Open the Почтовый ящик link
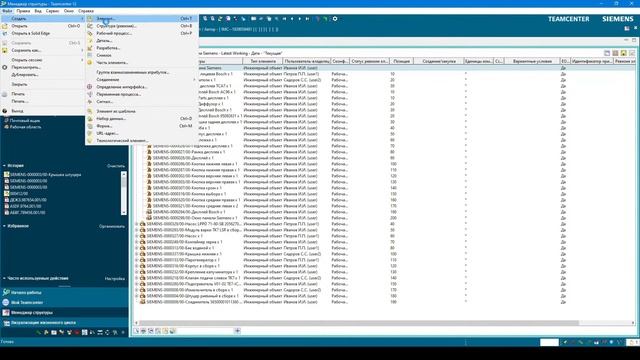 [25, 121]
